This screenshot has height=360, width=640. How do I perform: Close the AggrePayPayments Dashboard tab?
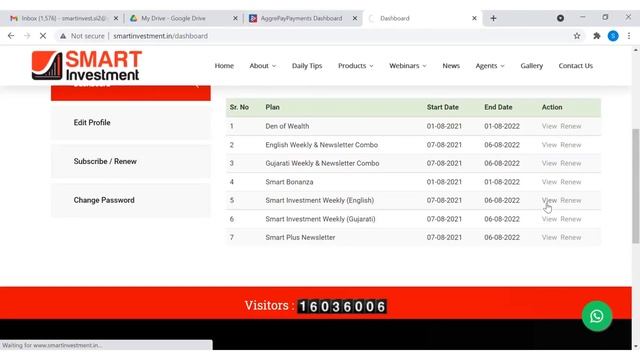point(355,18)
